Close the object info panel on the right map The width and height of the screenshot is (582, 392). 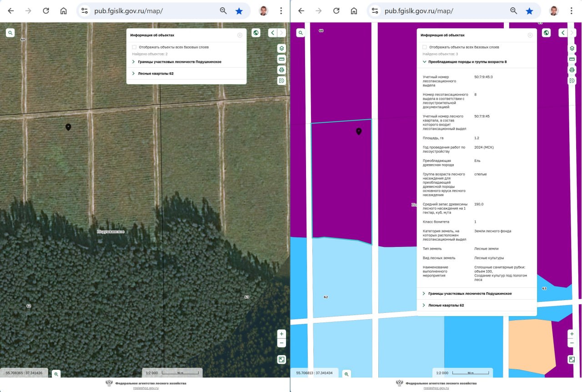coord(530,35)
